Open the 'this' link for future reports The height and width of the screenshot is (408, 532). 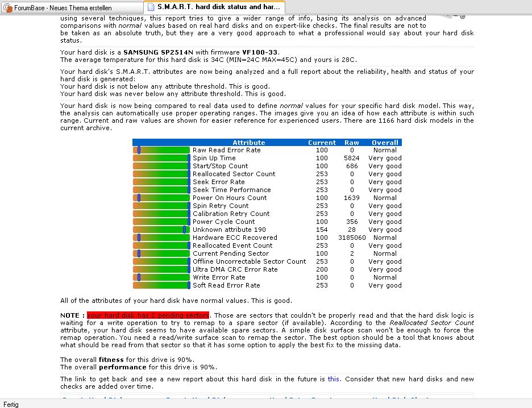coord(333,379)
